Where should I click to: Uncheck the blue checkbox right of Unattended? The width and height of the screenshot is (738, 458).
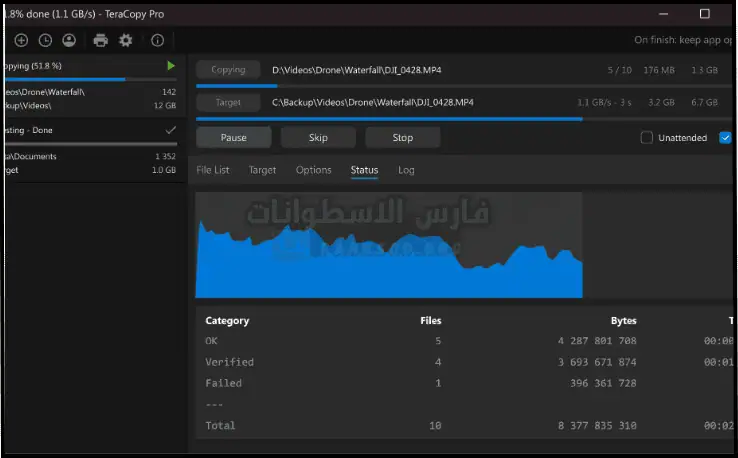click(x=725, y=138)
